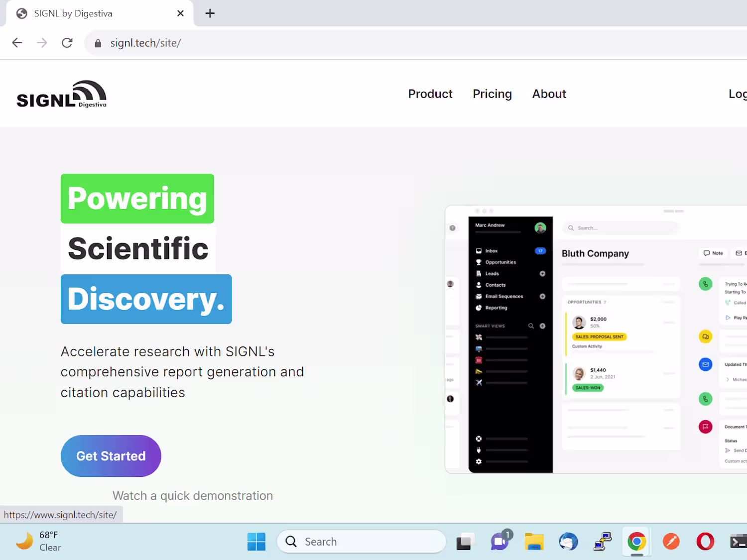Open the About page
The height and width of the screenshot is (560, 747).
click(x=549, y=94)
